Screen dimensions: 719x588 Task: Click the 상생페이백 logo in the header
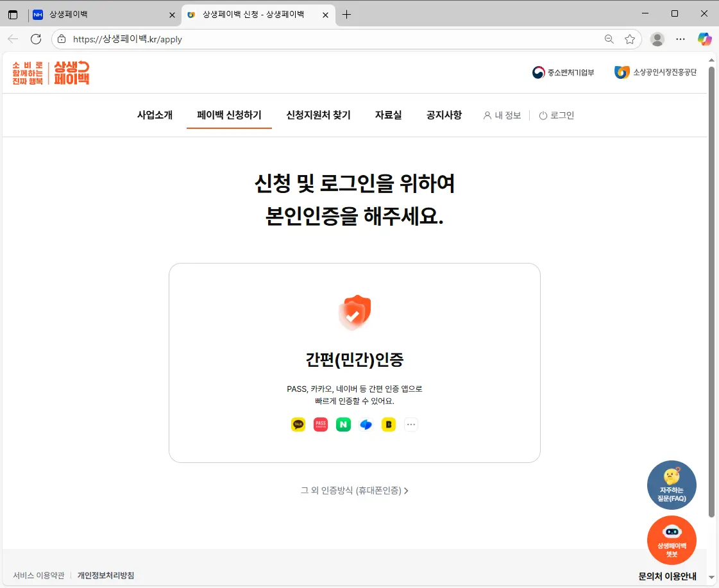51,72
